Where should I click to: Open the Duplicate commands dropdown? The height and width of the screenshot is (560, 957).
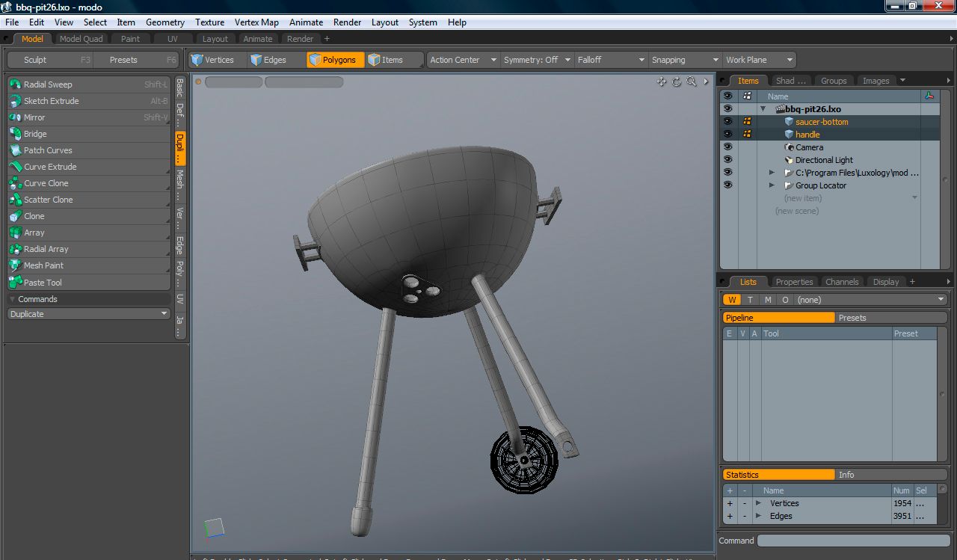tap(87, 313)
